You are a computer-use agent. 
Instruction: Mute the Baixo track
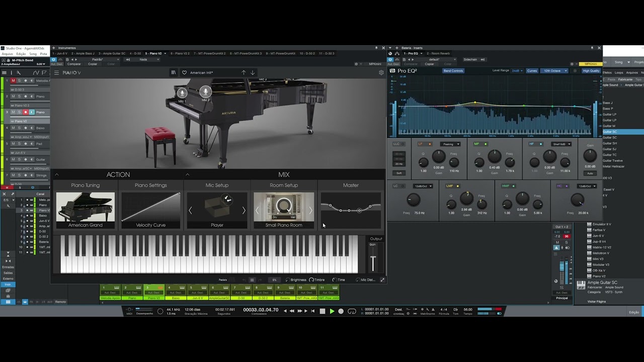14,128
